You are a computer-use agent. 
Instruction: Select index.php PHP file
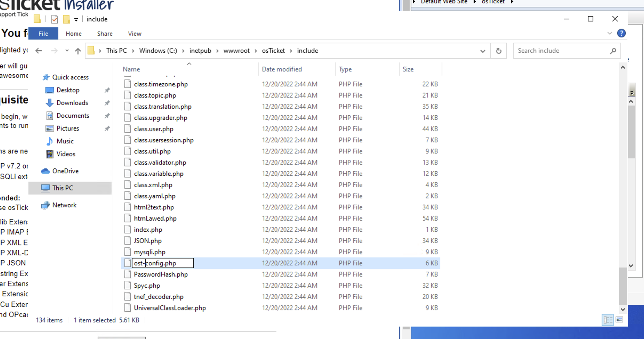(148, 229)
